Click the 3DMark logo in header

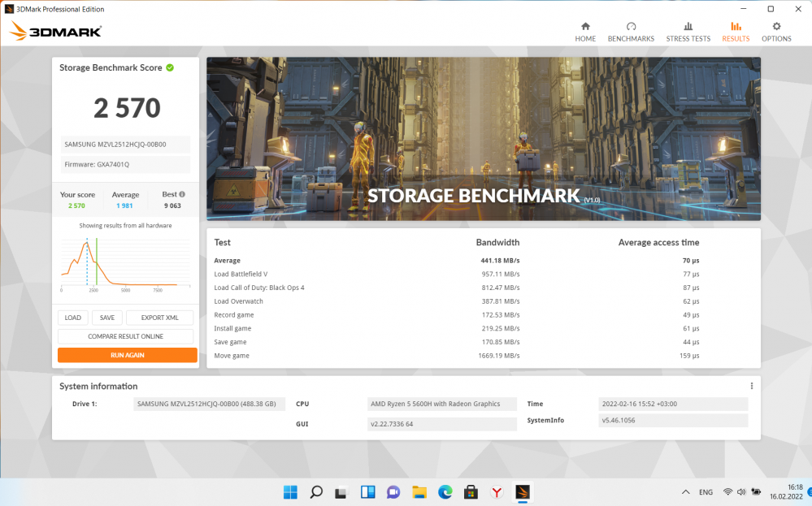tap(55, 32)
